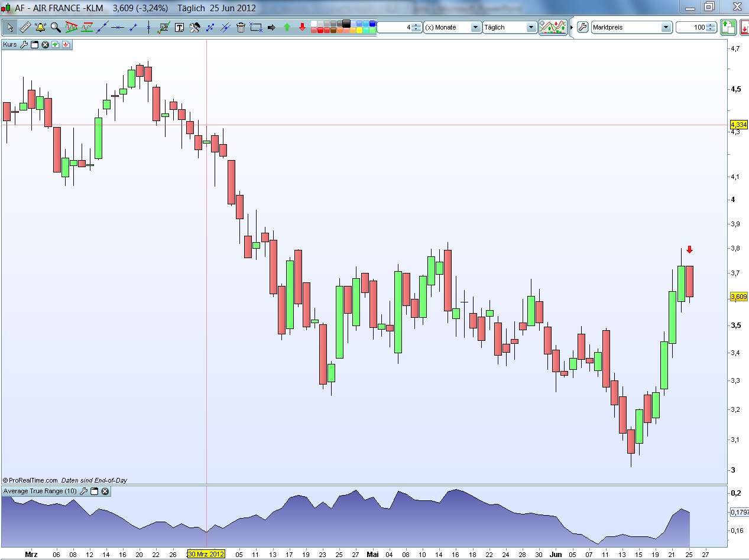Select the text annotation tool
The image size is (749, 560).
pyautogui.click(x=179, y=27)
